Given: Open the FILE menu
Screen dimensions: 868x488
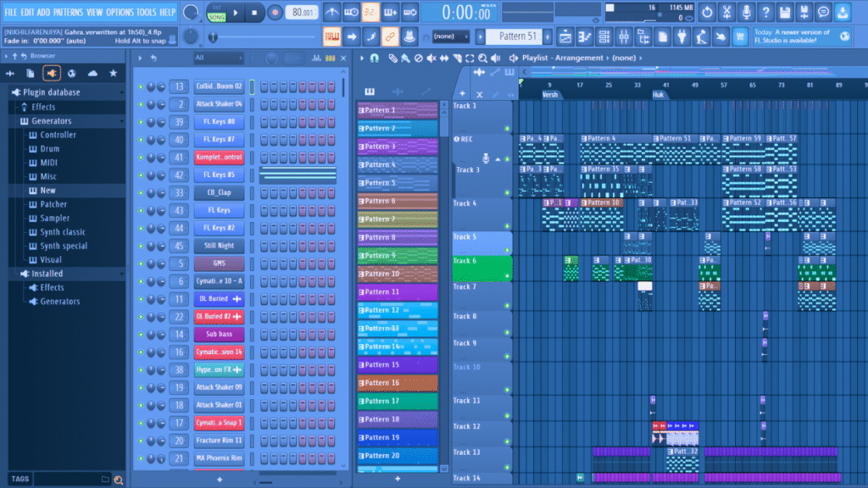Looking at the screenshot, I should tap(10, 12).
